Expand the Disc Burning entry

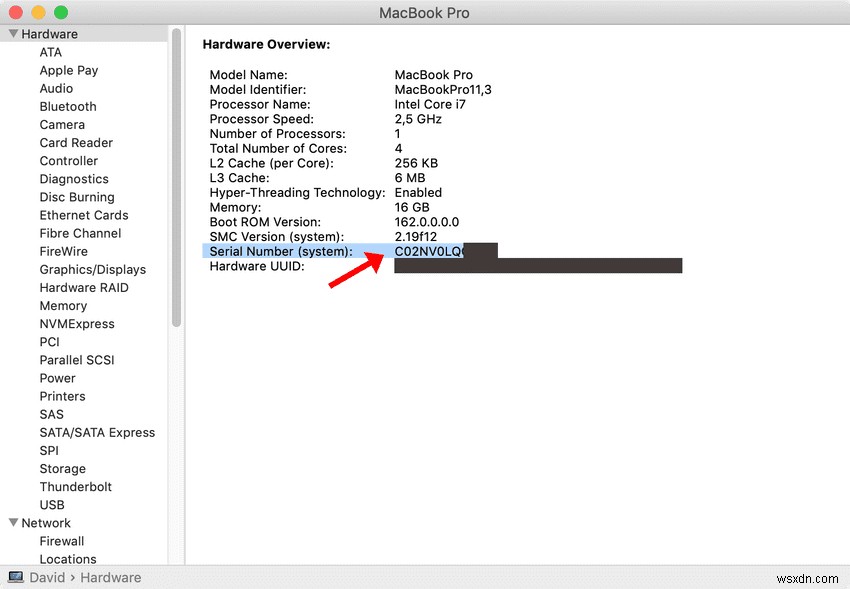pos(77,197)
